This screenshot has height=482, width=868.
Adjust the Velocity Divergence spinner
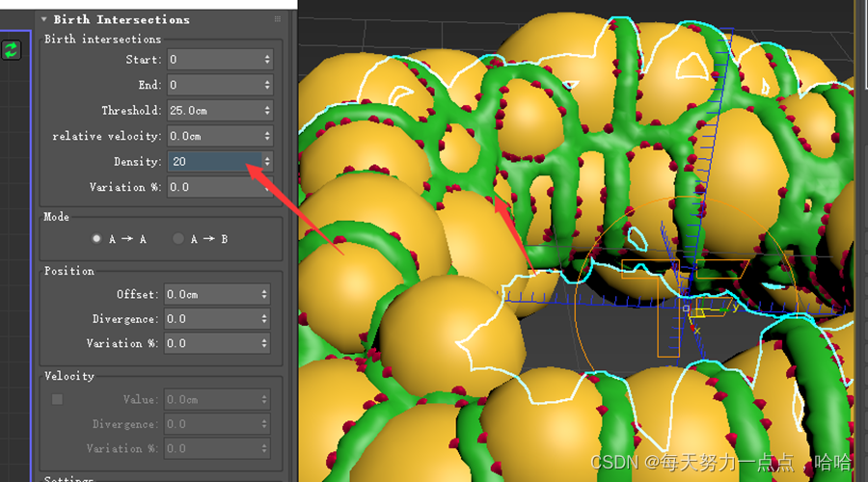pyautogui.click(x=264, y=424)
